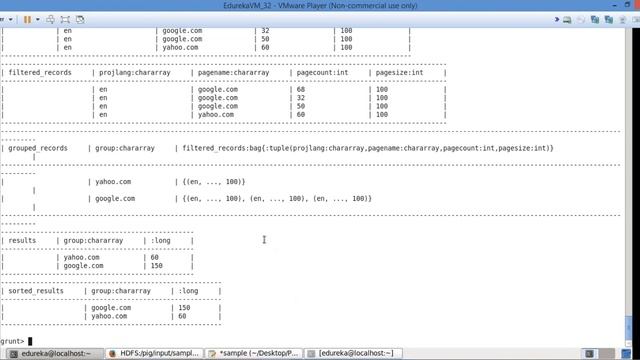Screen dimensions: 640x360
Task: Open *sample (~/Desktop/P... editor taskbar item
Action: [253, 353]
